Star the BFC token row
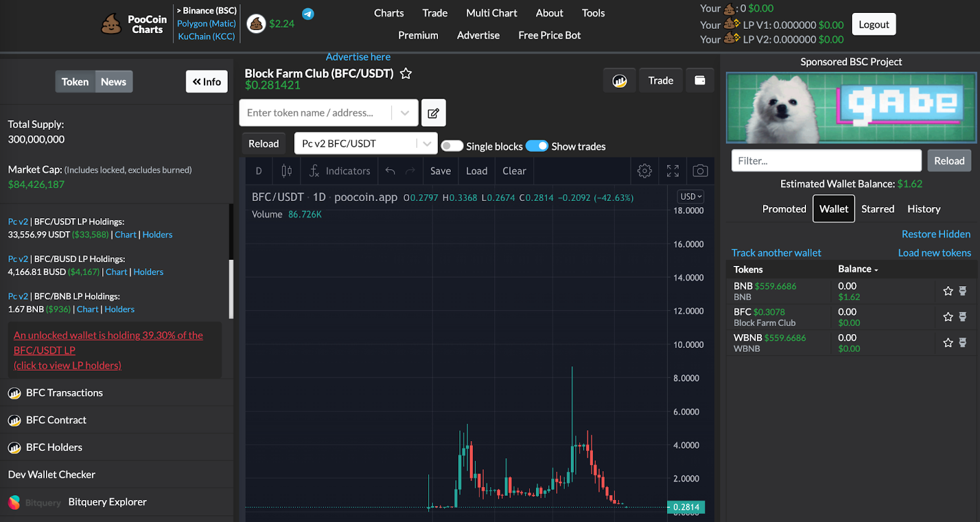 point(948,317)
